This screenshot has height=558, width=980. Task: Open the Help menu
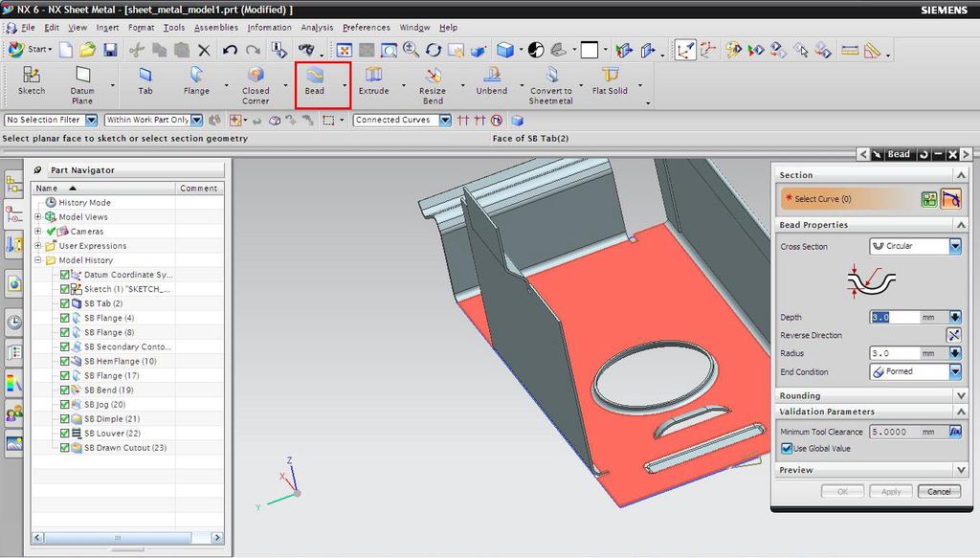pyautogui.click(x=448, y=28)
